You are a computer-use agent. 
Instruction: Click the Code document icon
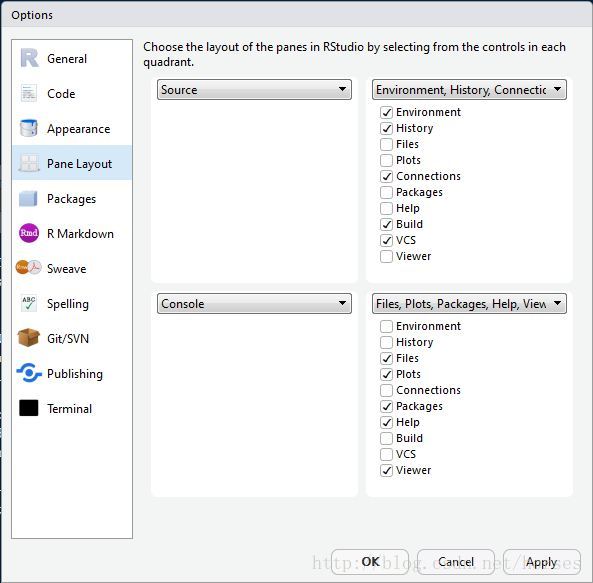(29, 93)
